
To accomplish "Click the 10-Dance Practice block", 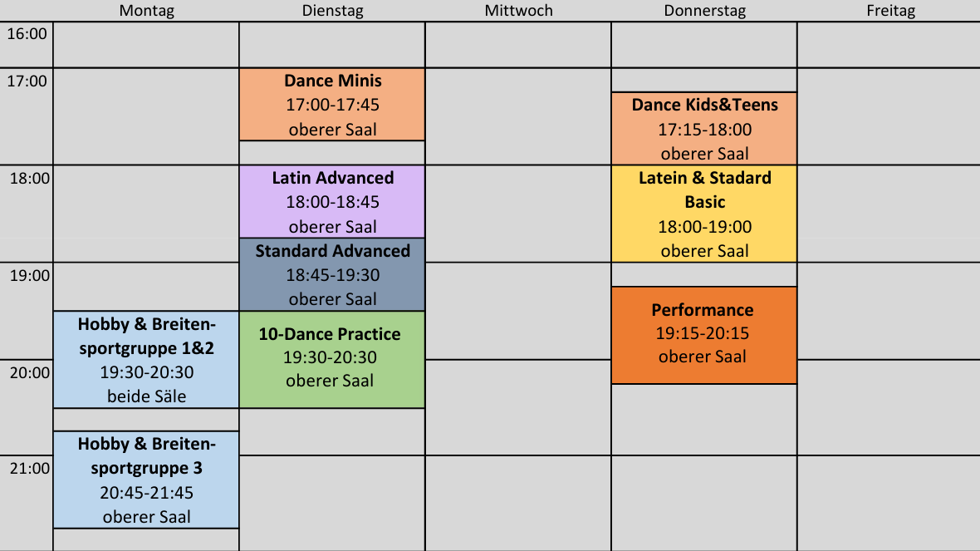I will pos(332,359).
